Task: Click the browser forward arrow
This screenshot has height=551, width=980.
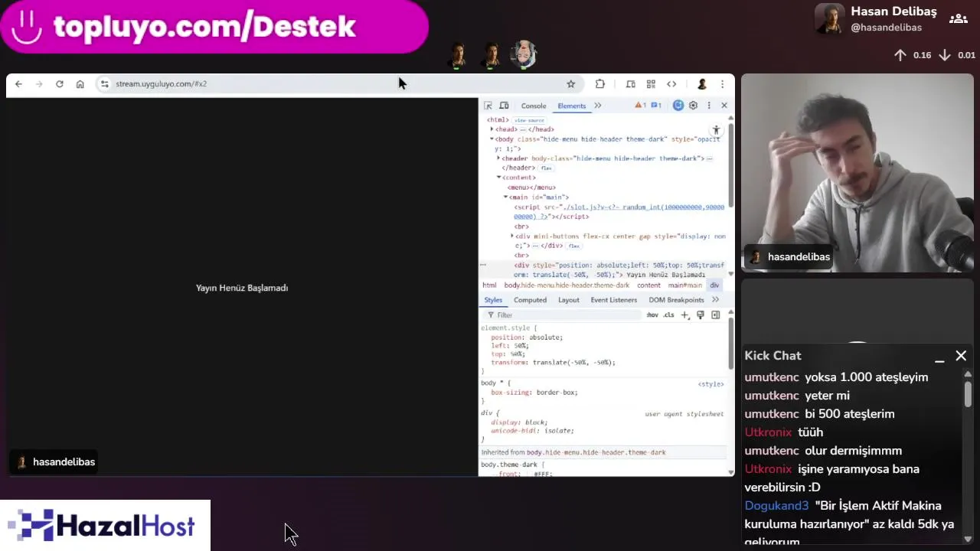Action: tap(39, 84)
